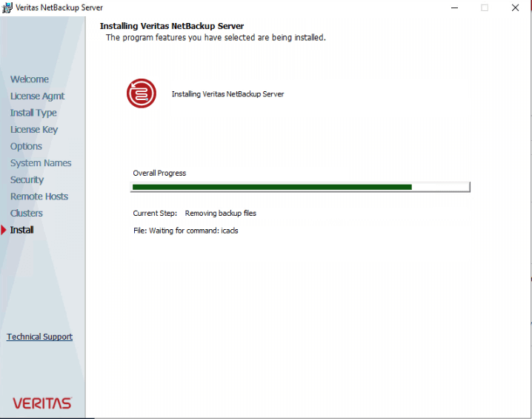Click the 'Removing backup files' current step text
Screen dimensions: 532x419
click(221, 214)
